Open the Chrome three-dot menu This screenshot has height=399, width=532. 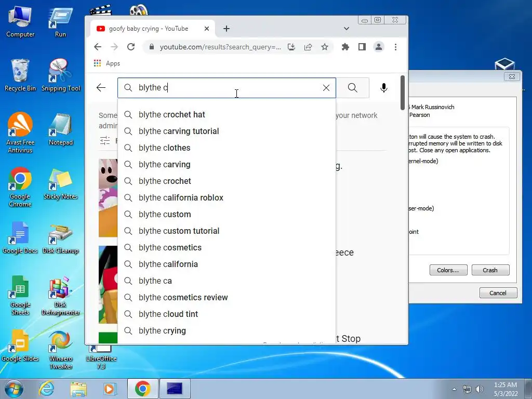395,47
